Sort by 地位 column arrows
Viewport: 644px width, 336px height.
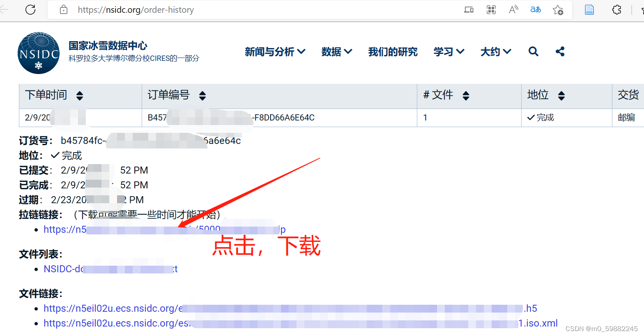point(561,96)
